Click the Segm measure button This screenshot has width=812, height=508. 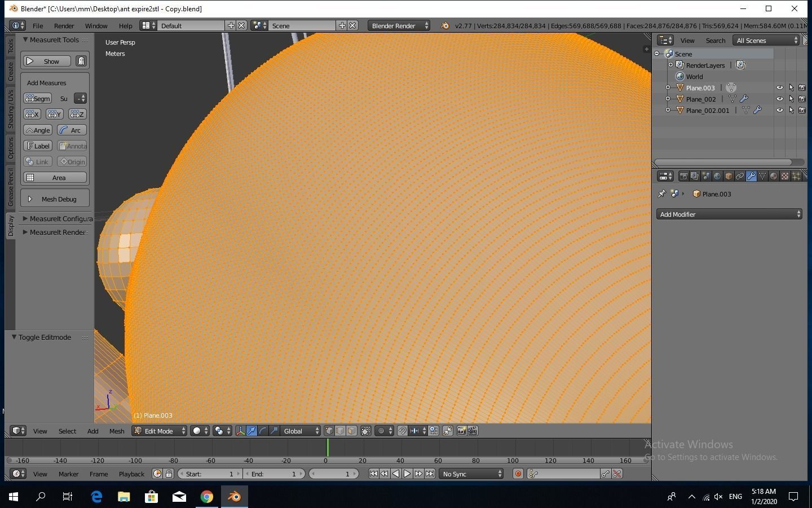tap(38, 98)
